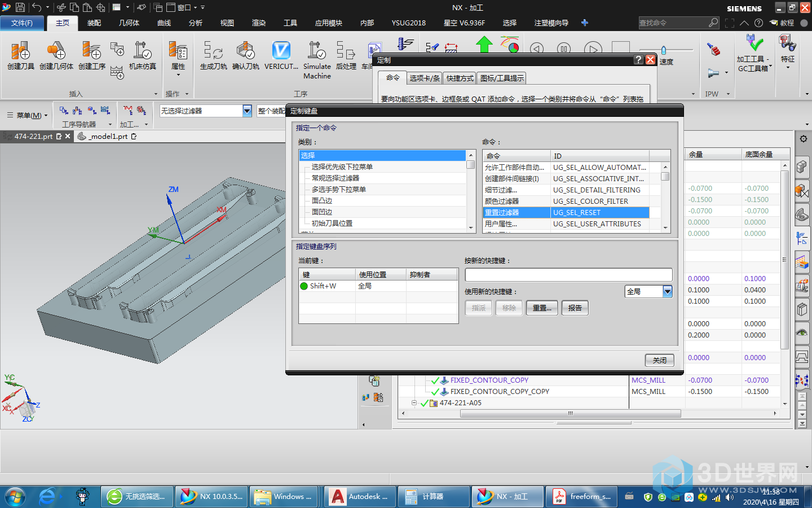Image resolution: width=812 pixels, height=508 pixels.
Task: Select the _model1.prt document tab
Action: coord(108,136)
